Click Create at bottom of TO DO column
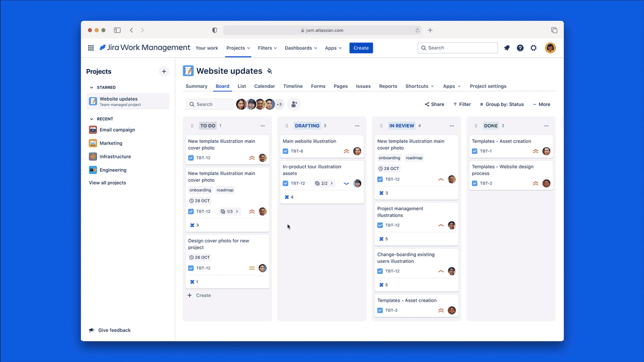This screenshot has width=644, height=362. (199, 296)
